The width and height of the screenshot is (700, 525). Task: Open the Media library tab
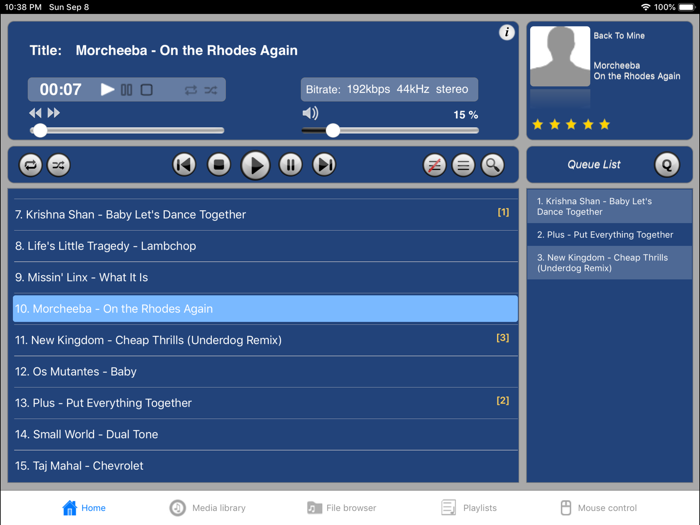pos(208,508)
